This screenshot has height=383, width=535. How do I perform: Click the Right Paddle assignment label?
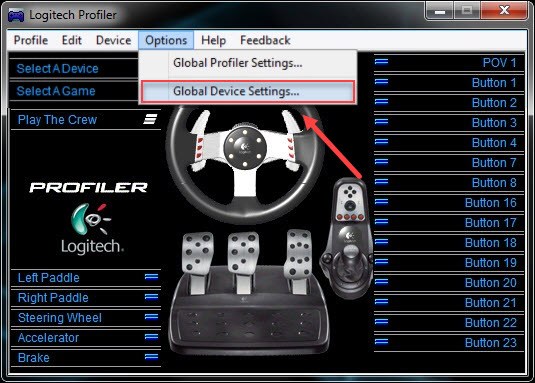[53, 298]
